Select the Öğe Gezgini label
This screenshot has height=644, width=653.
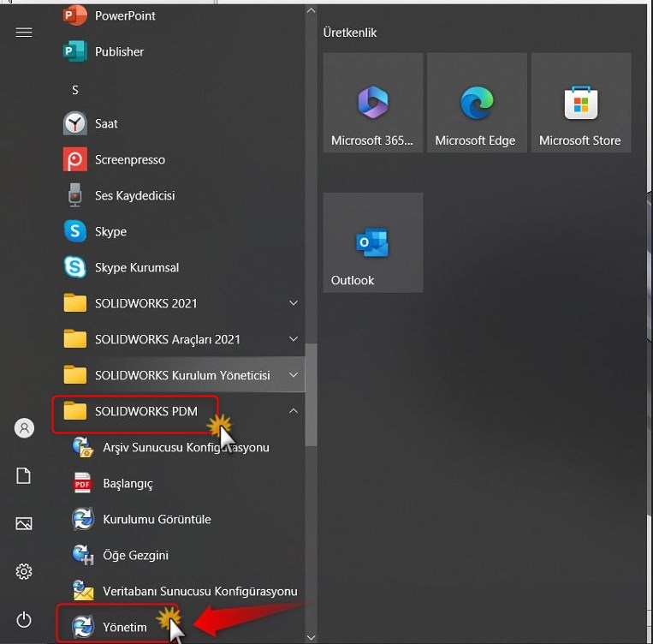(x=136, y=555)
